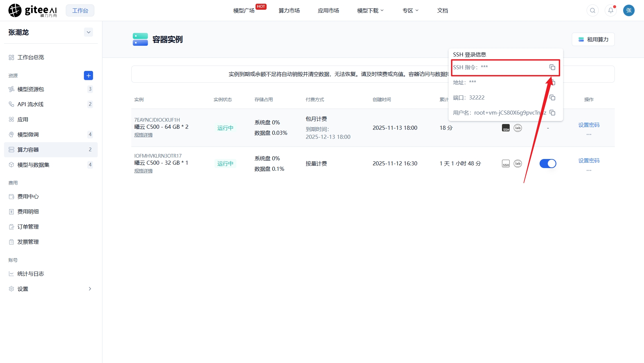Open 模型资源包 in the sidebar
Image resolution: width=644 pixels, height=363 pixels.
click(51, 89)
